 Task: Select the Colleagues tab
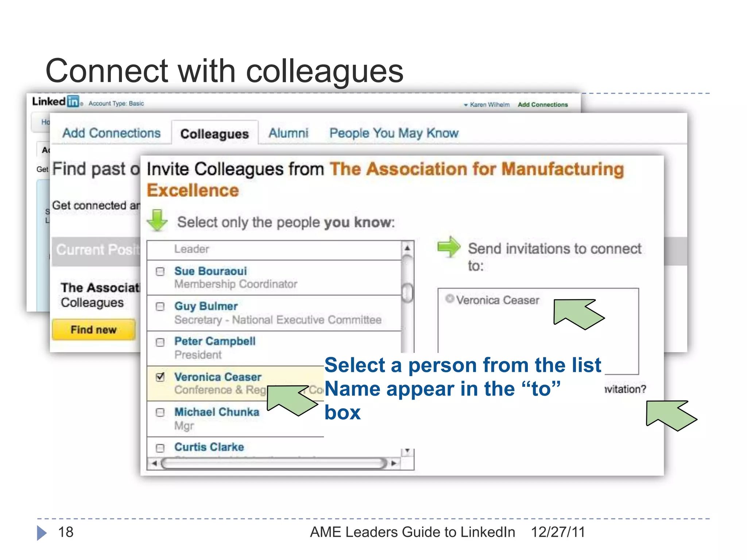coord(214,134)
